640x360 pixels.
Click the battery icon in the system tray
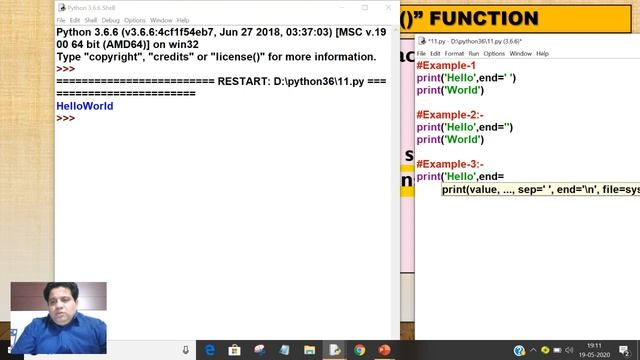pyautogui.click(x=557, y=350)
